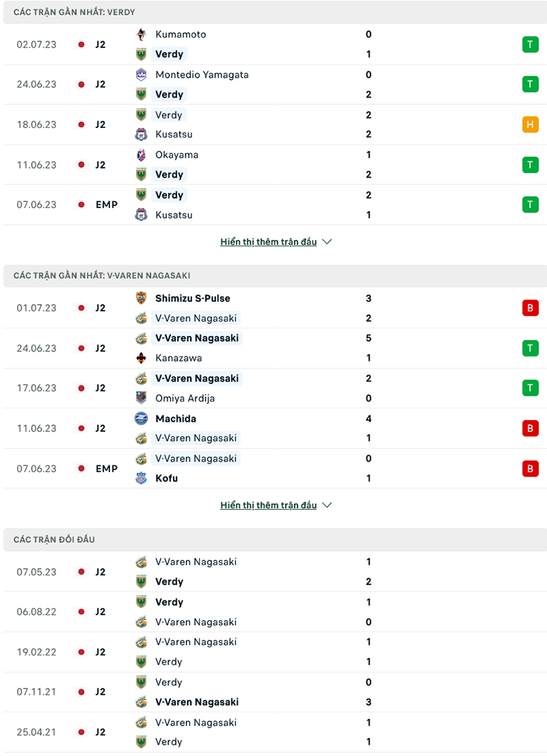547x756 pixels.
Task: Click chevron arrow beside Verdy show-more link
Action: pyautogui.click(x=327, y=242)
